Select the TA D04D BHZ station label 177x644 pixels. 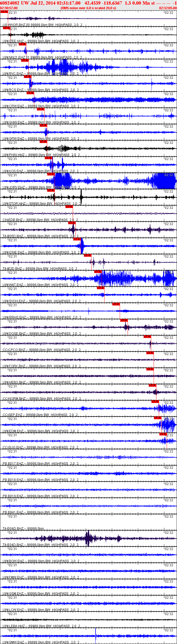tap(24, 529)
